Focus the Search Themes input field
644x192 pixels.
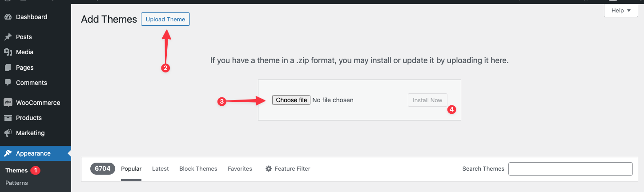click(570, 169)
